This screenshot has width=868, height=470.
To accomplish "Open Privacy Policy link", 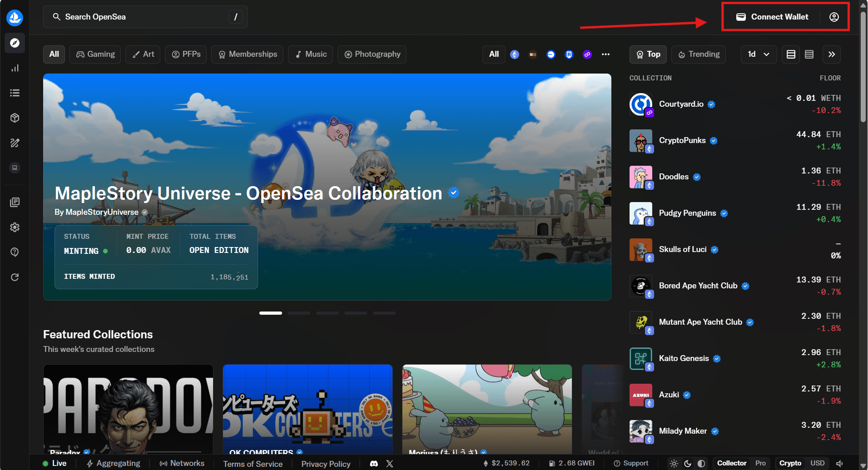I will point(326,464).
